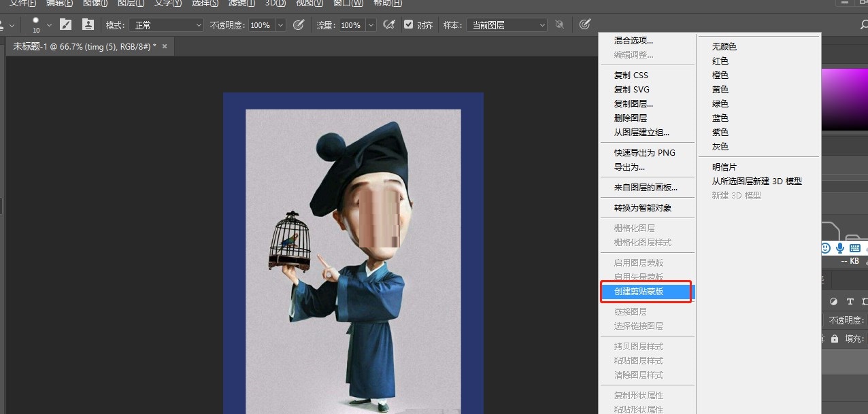Viewport: 868px width, 414px height.
Task: Enable the 对齐 (Aligned) checkbox
Action: [408, 24]
